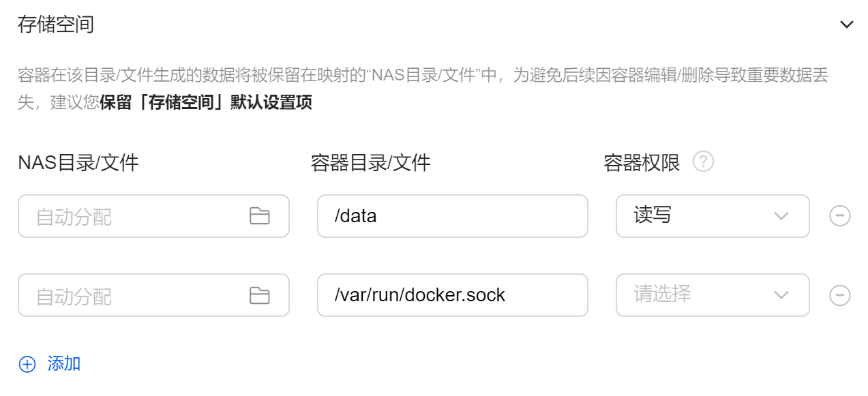Image resolution: width=868 pixels, height=396 pixels.
Task: Click the 存储空间 section title
Action: (56, 25)
